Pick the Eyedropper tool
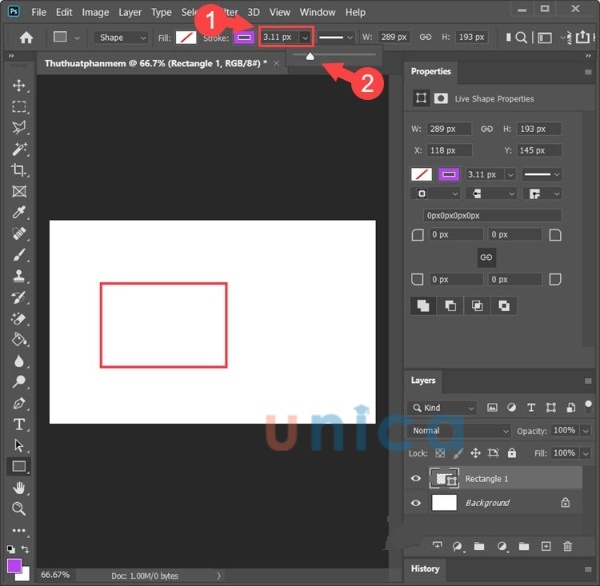This screenshot has height=586, width=600. coord(18,212)
